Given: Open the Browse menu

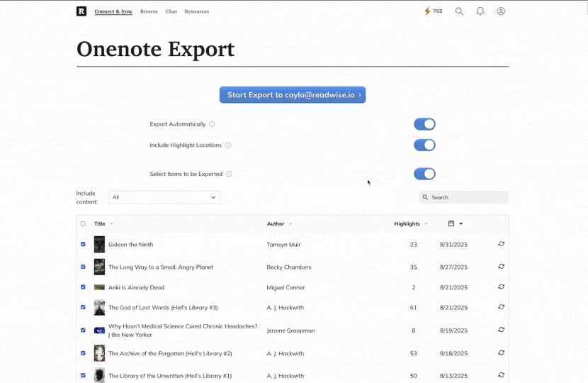Looking at the screenshot, I should pos(149,11).
